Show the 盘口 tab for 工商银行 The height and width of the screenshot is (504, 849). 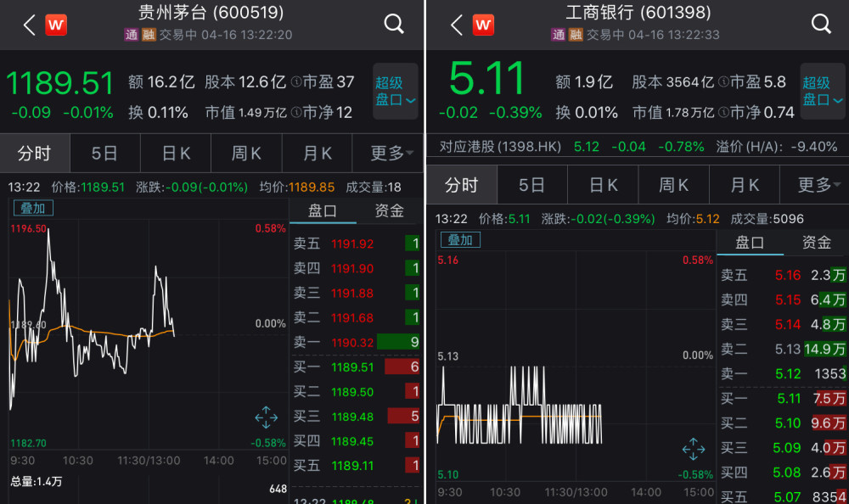click(x=750, y=243)
